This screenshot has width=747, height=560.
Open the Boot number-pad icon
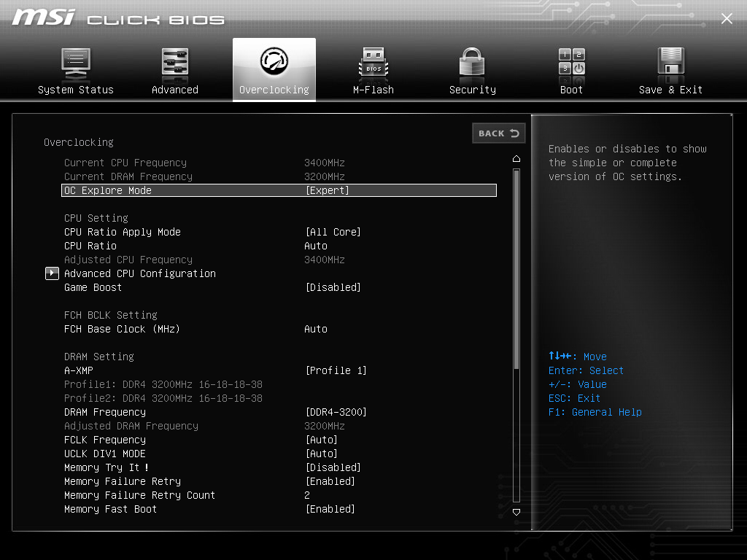pos(571,62)
